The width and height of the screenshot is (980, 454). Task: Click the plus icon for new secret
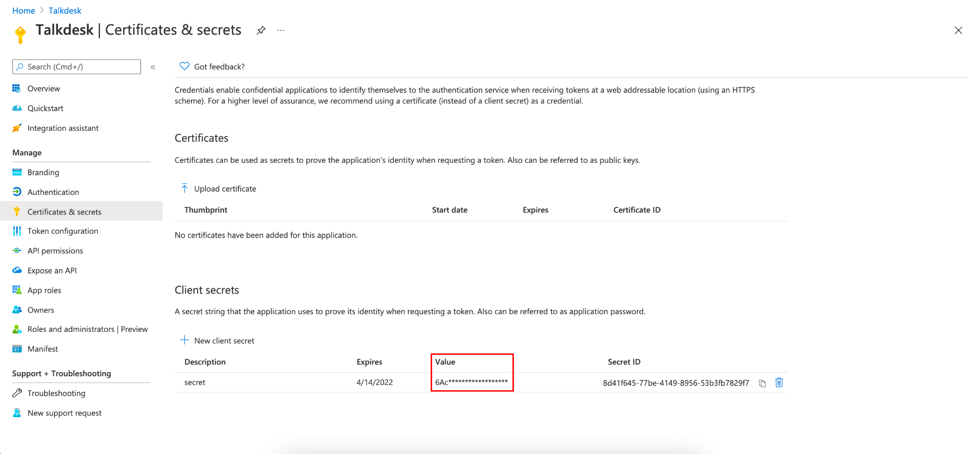coord(185,340)
